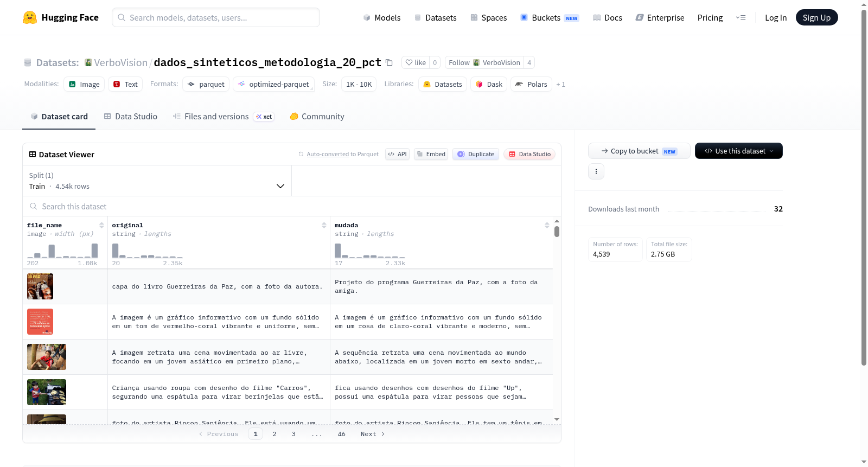Open the Docs page

click(608, 18)
